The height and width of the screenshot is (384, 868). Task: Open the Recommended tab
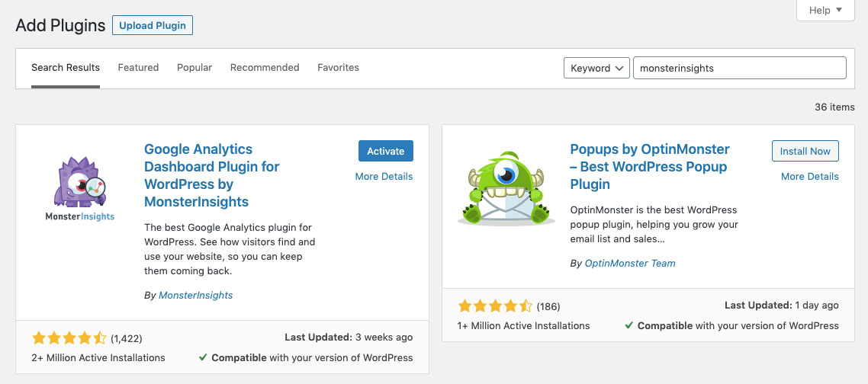[x=265, y=68]
